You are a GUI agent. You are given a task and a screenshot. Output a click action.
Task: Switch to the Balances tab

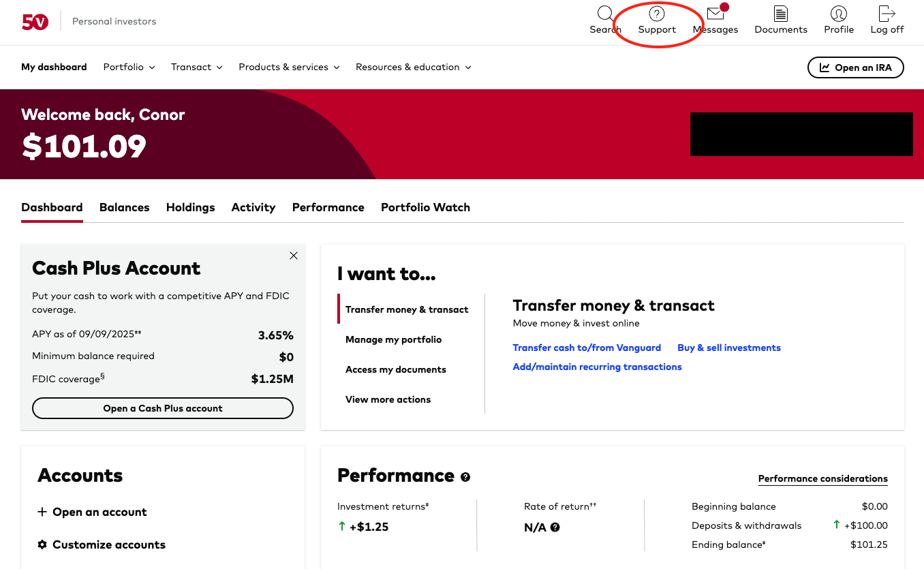point(125,207)
